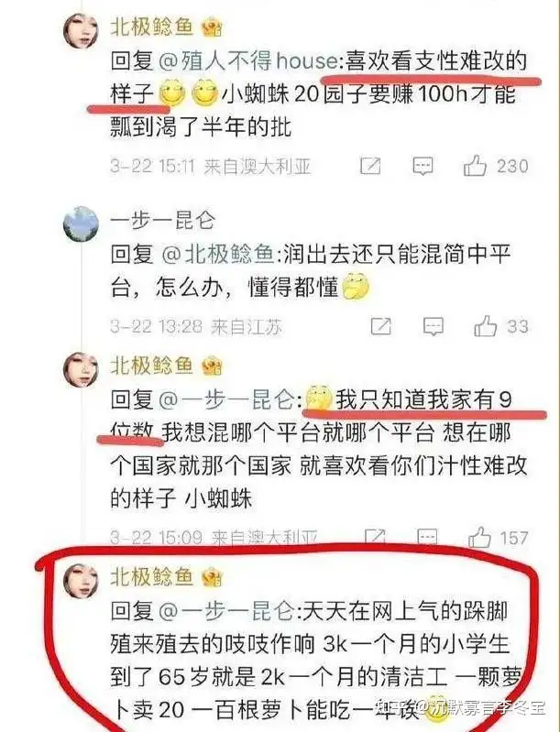Like 一步一昆仑's comment with 33 likes
The image size is (560, 732).
[485, 326]
